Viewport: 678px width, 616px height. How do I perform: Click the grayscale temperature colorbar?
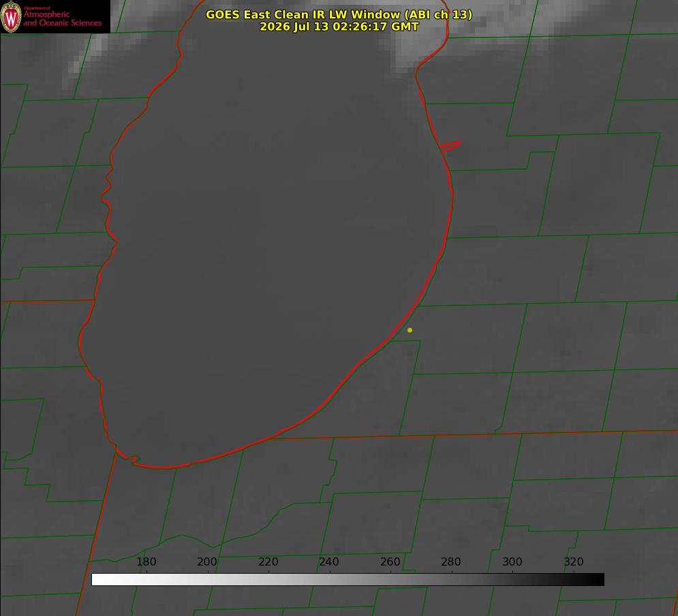pyautogui.click(x=348, y=579)
